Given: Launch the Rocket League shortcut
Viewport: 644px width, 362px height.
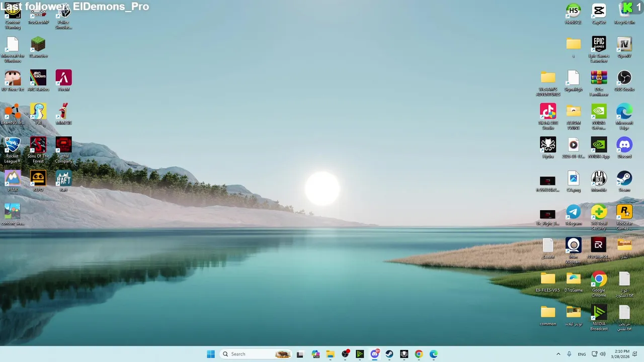Looking at the screenshot, I should click(x=13, y=150).
